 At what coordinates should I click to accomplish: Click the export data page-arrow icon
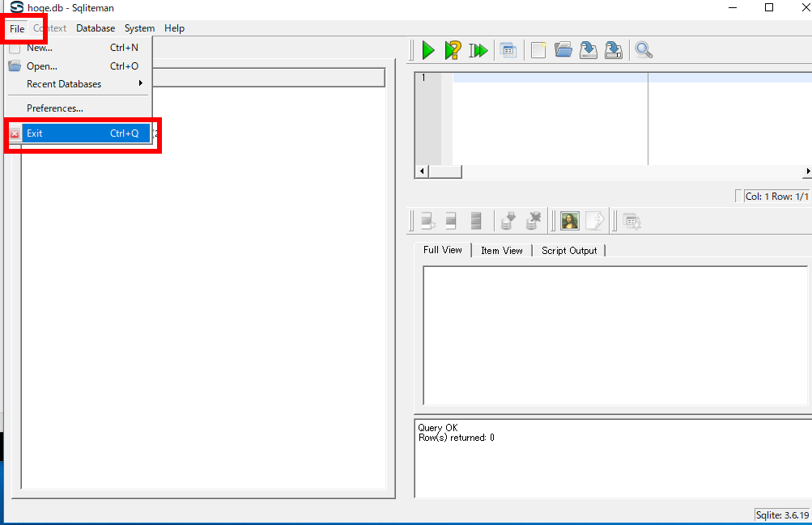[595, 221]
